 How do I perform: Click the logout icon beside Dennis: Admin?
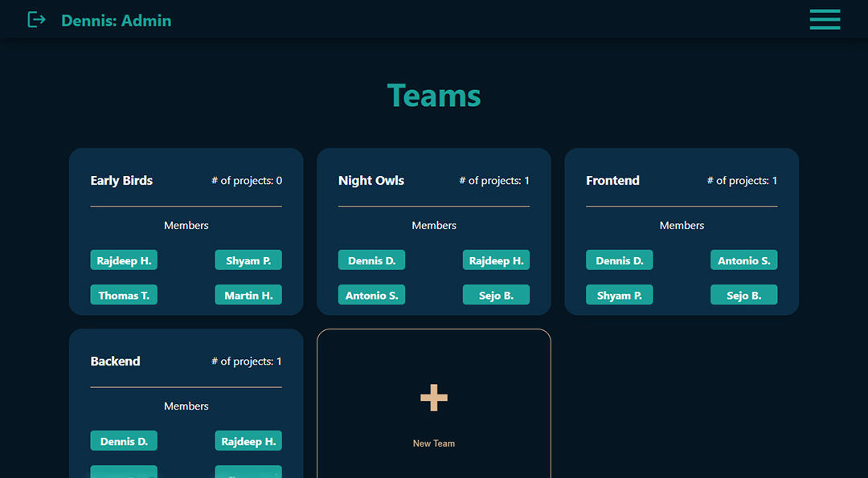[36, 19]
